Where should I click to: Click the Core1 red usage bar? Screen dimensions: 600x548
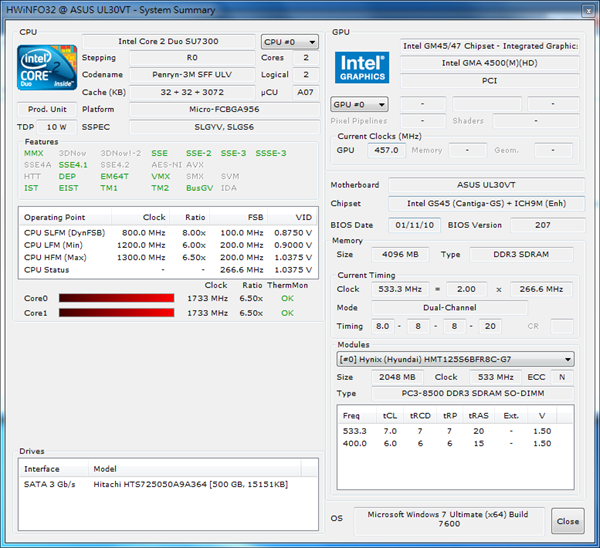[x=118, y=313]
